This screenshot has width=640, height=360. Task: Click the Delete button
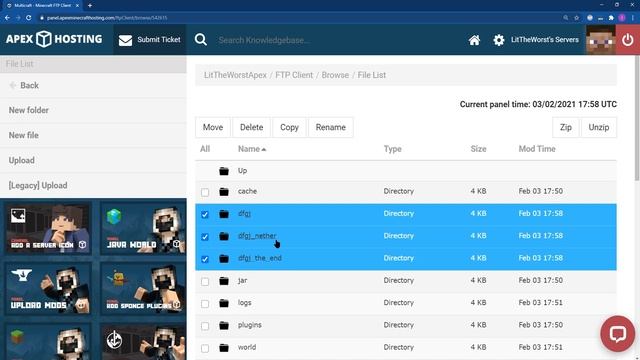251,127
